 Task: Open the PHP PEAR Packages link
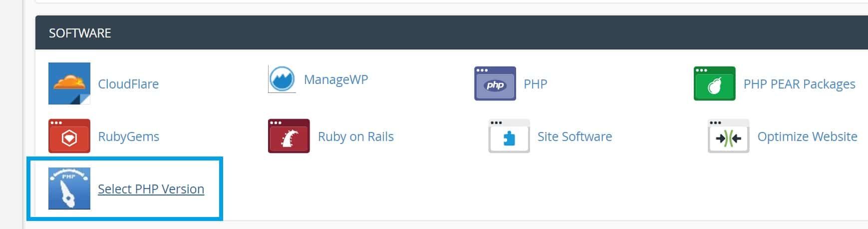coord(799,84)
